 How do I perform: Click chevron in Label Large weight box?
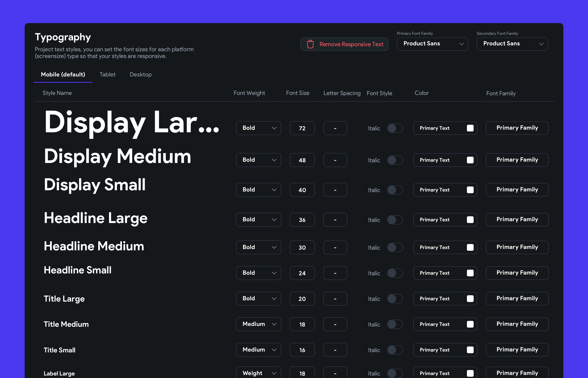coord(274,373)
